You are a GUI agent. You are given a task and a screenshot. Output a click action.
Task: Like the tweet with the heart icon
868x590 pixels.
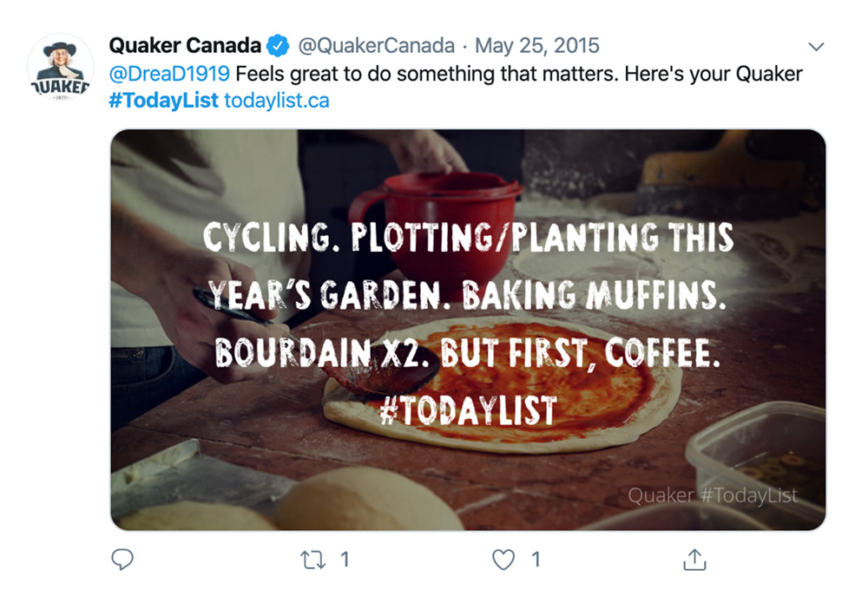click(503, 560)
